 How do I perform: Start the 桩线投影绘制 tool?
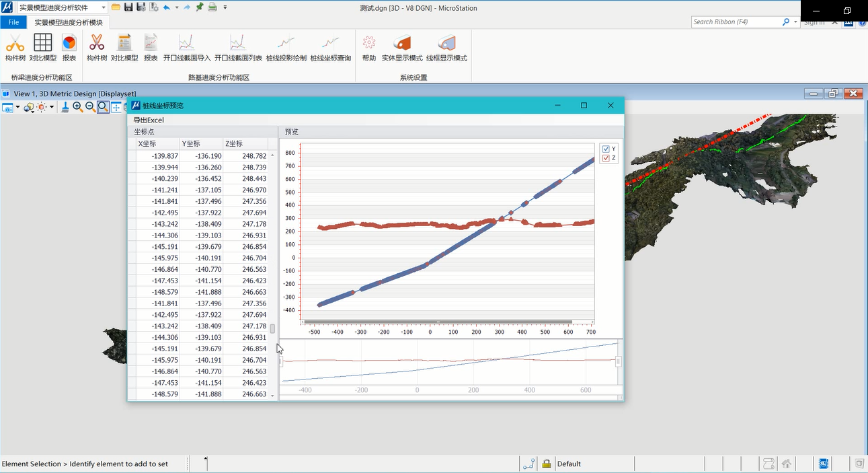click(286, 48)
